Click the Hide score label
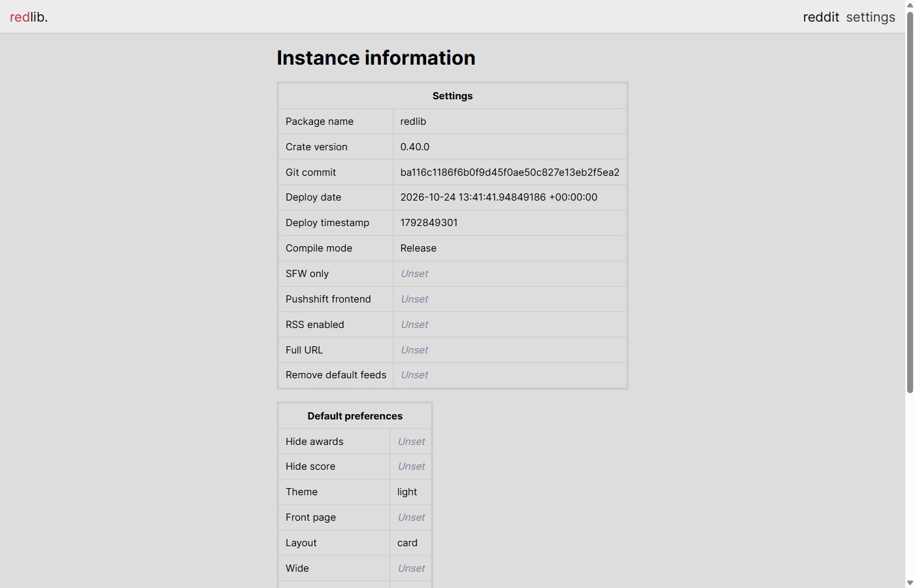Viewport: 915px width, 588px height. [x=310, y=466]
